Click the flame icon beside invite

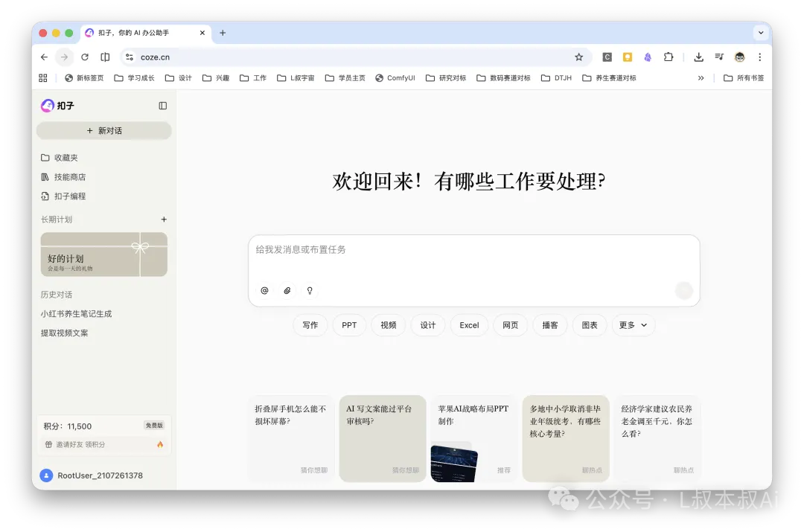[160, 444]
